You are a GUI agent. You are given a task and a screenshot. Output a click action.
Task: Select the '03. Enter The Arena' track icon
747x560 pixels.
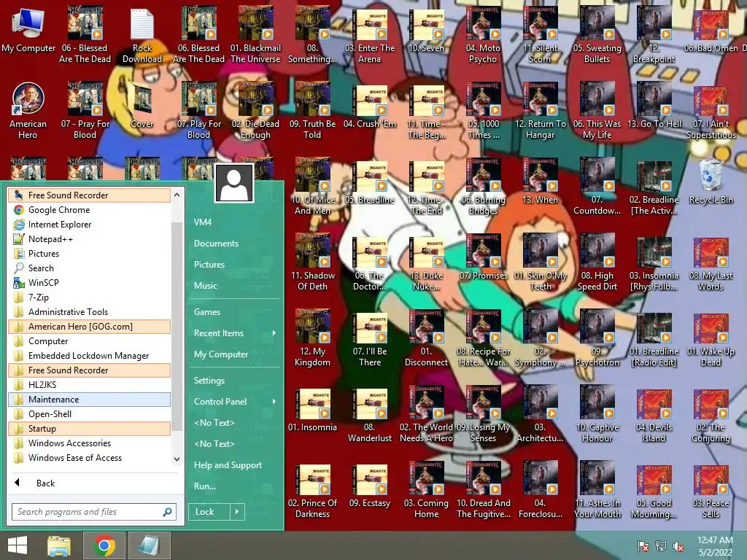(x=370, y=36)
